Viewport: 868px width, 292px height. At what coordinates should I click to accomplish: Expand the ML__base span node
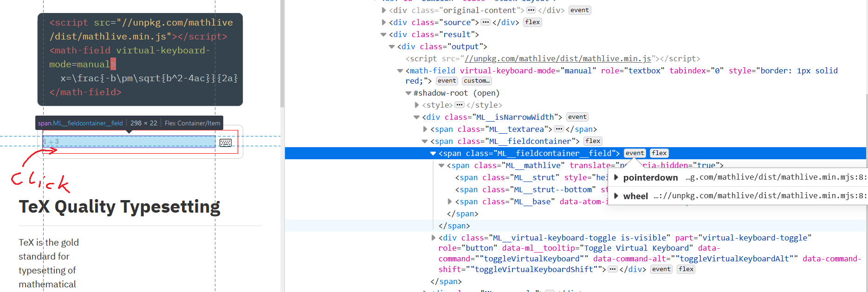tap(450, 201)
